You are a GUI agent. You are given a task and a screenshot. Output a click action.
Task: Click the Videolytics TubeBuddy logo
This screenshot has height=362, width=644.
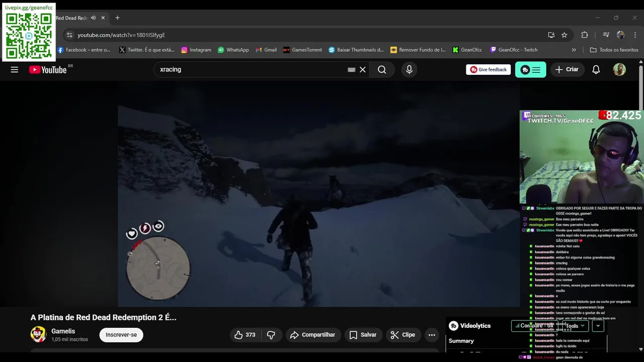point(453,326)
